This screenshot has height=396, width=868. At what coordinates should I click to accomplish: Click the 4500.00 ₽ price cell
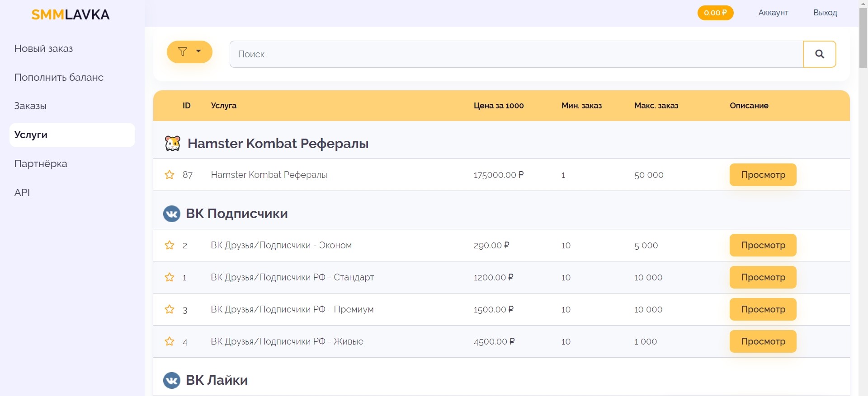pos(494,341)
